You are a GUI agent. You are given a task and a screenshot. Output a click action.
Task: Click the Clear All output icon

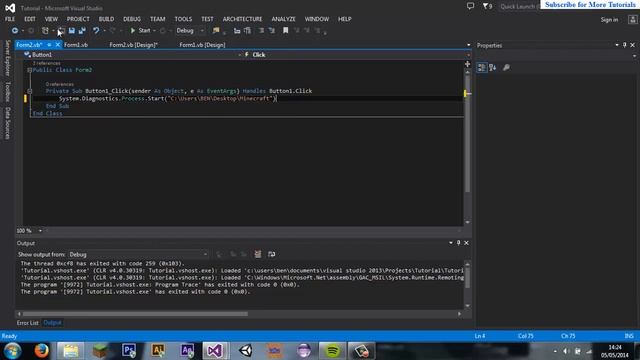pyautogui.click(x=258, y=254)
